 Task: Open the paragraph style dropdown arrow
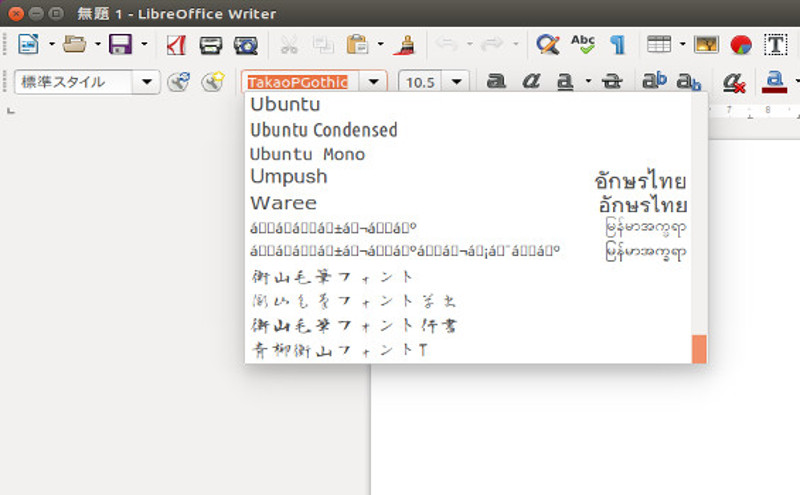[x=147, y=82]
